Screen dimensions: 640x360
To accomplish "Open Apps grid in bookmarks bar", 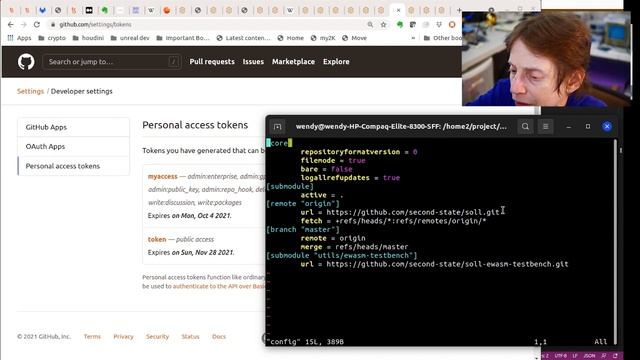I will pos(19,38).
